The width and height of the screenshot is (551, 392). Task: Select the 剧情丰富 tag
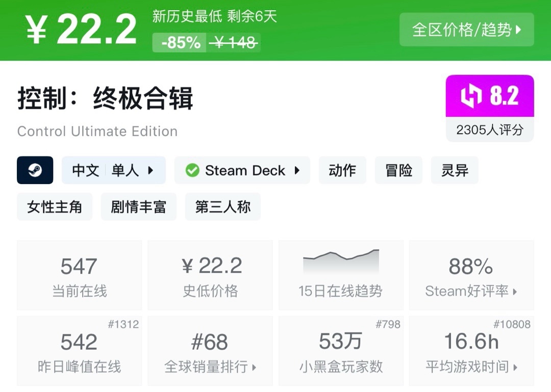138,206
